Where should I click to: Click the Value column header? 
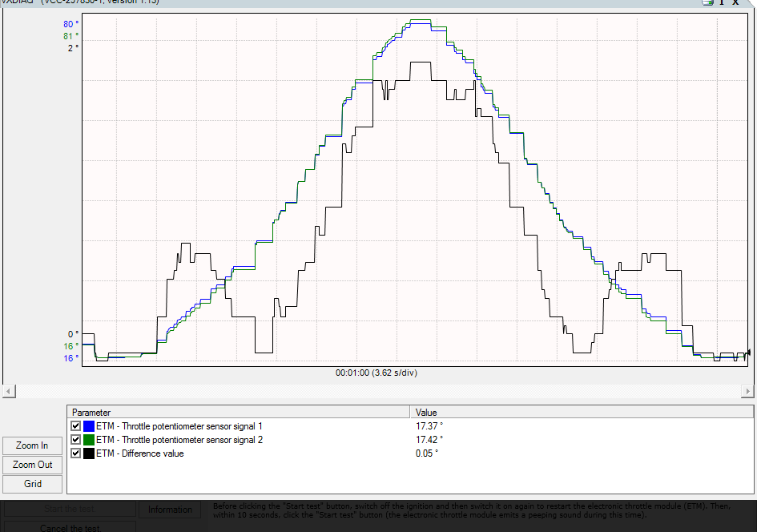pyautogui.click(x=582, y=412)
